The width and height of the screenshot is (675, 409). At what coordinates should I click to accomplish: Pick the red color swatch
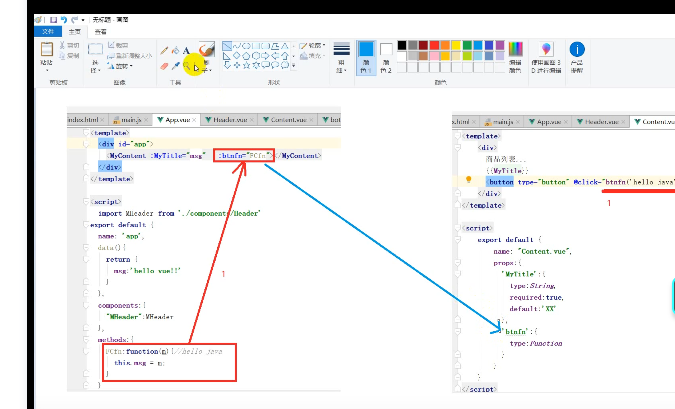[434, 45]
